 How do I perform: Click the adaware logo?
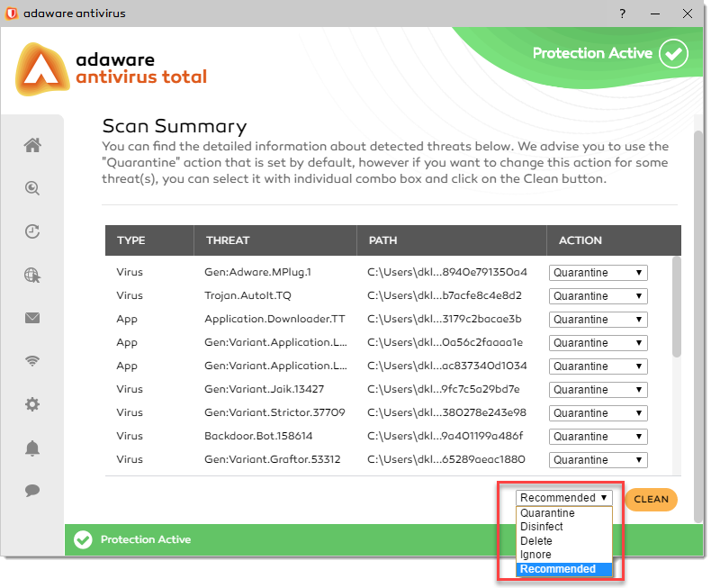tap(42, 69)
